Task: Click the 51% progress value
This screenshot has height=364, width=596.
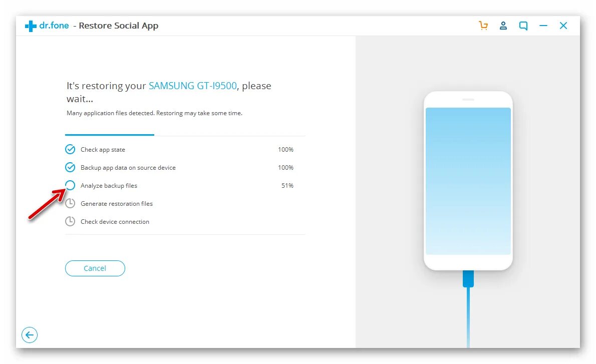Action: coord(287,185)
